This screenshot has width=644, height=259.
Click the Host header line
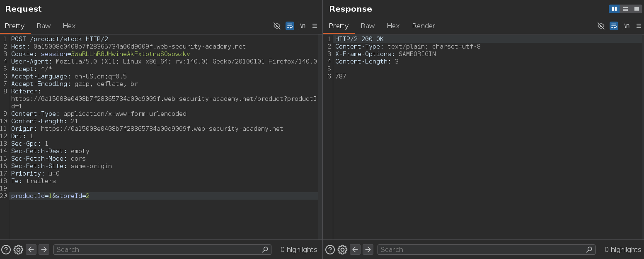128,46
